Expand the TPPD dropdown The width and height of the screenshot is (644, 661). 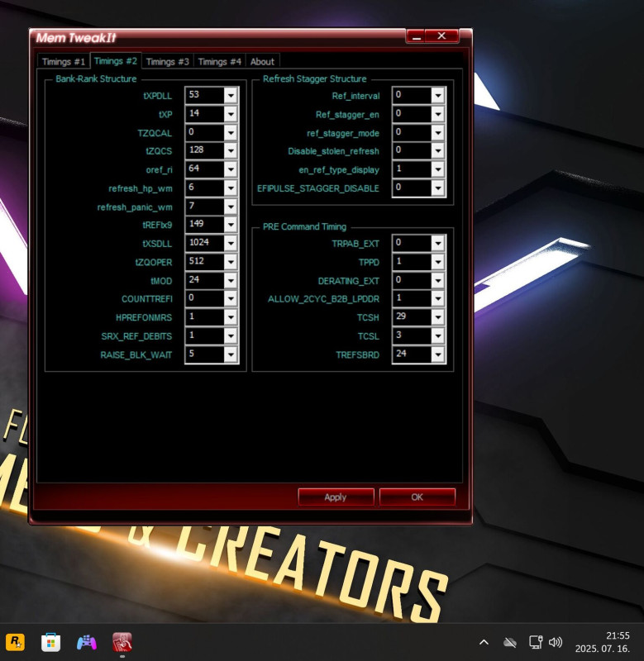pos(438,262)
